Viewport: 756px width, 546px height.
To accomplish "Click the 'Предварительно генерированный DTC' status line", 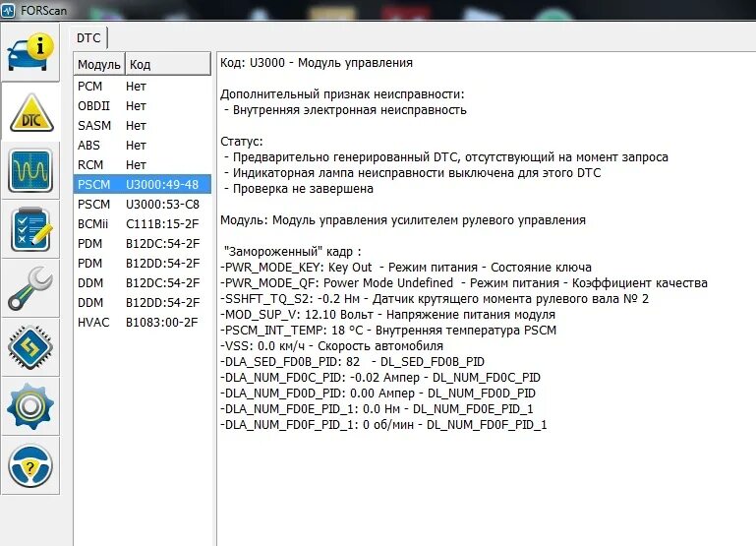I will pos(446,157).
